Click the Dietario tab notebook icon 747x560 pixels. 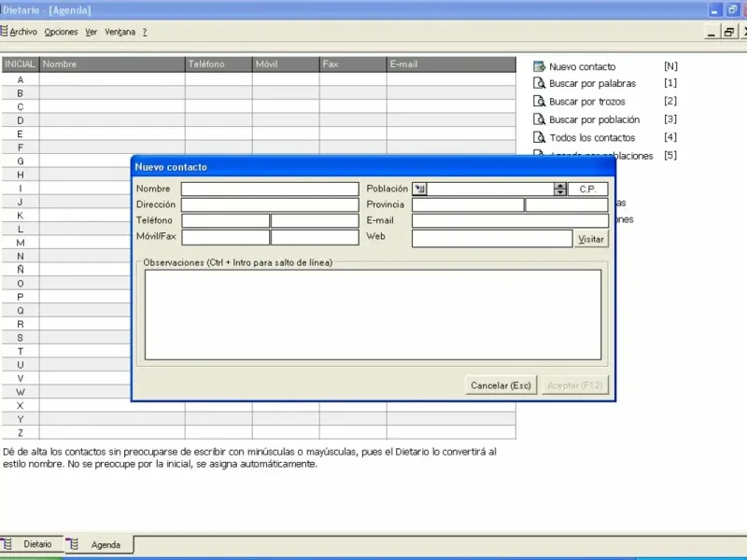pyautogui.click(x=7, y=544)
